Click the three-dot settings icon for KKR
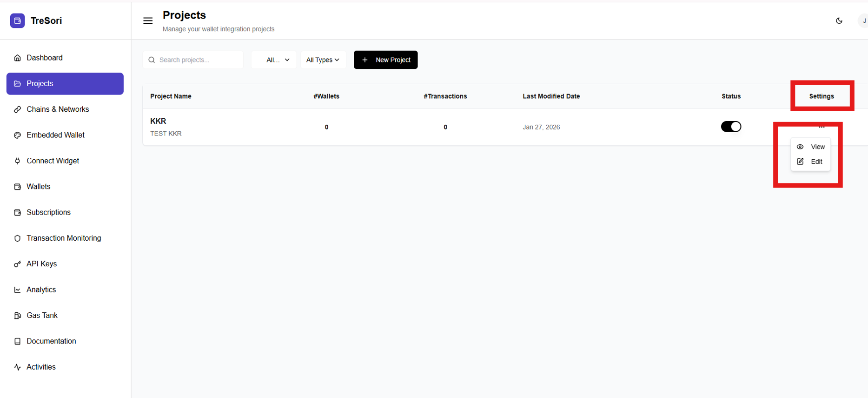868x398 pixels. tap(822, 127)
